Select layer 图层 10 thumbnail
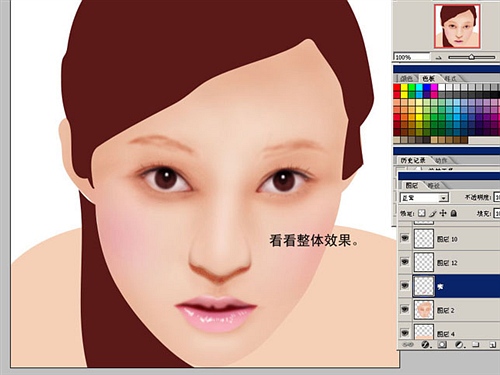The image size is (500, 375). coord(424,238)
